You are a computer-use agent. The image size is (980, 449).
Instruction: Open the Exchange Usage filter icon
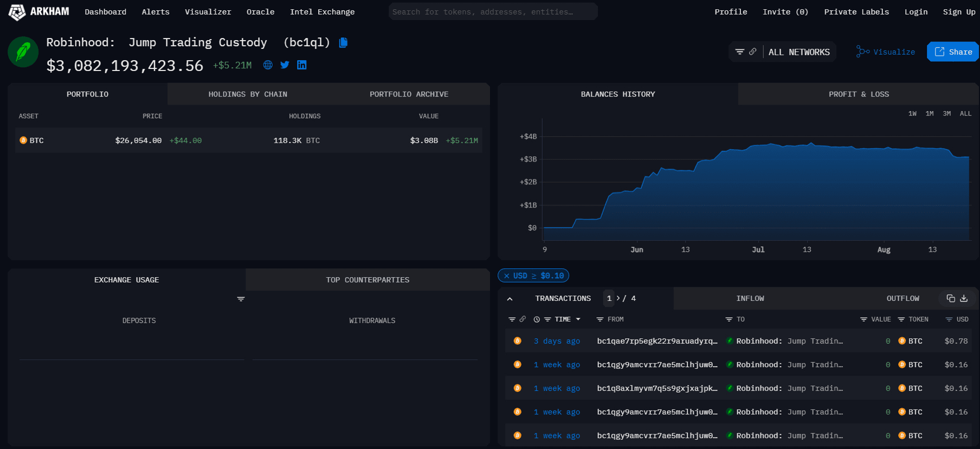pyautogui.click(x=241, y=299)
